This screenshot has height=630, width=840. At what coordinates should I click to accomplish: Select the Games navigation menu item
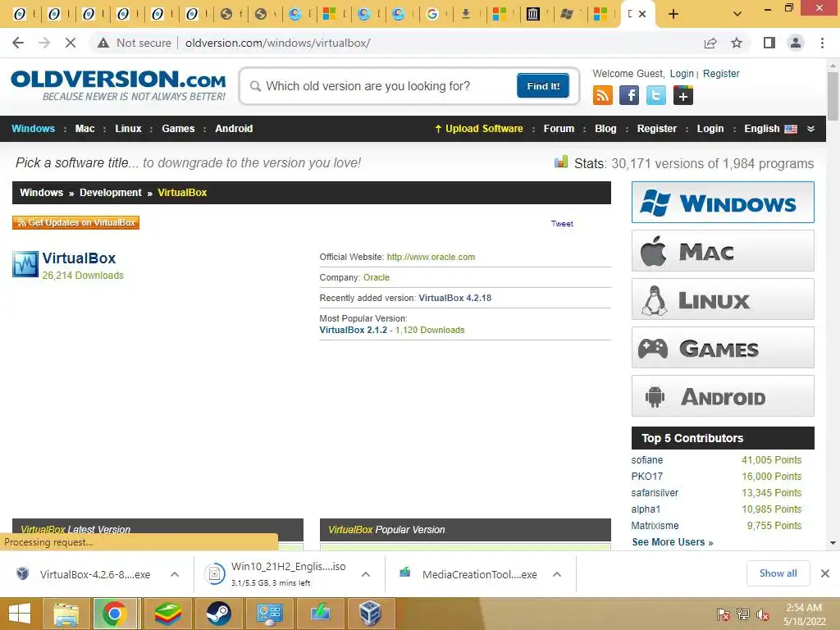[178, 129]
